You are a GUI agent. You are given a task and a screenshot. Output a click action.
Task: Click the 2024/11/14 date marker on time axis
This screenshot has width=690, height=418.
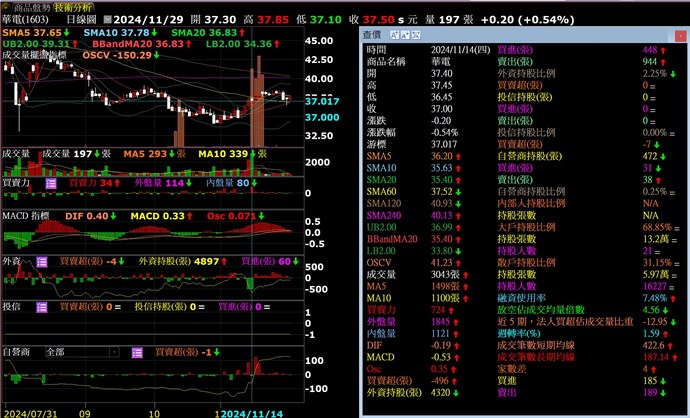pos(253,411)
